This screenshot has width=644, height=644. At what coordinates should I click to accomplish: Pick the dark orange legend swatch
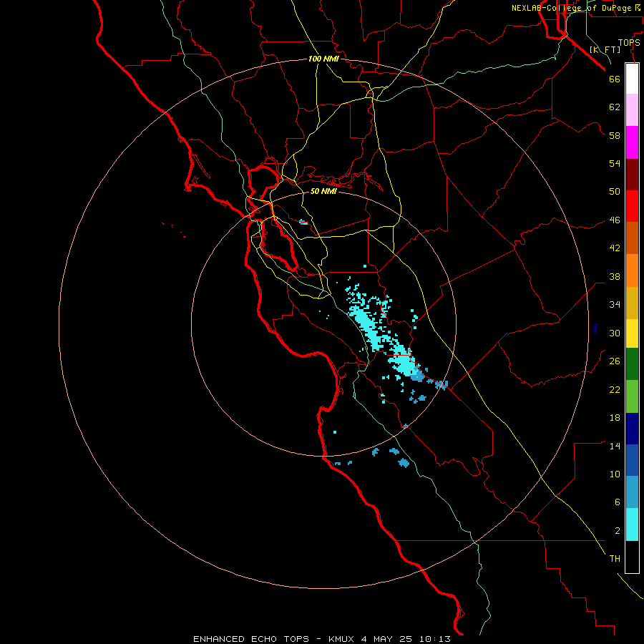tap(632, 238)
